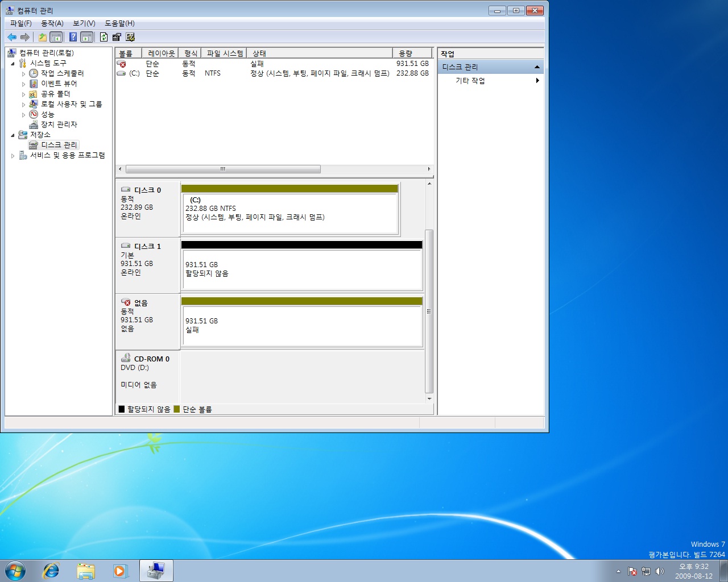Toggle the Show/Hide Console Tree button

coord(56,37)
